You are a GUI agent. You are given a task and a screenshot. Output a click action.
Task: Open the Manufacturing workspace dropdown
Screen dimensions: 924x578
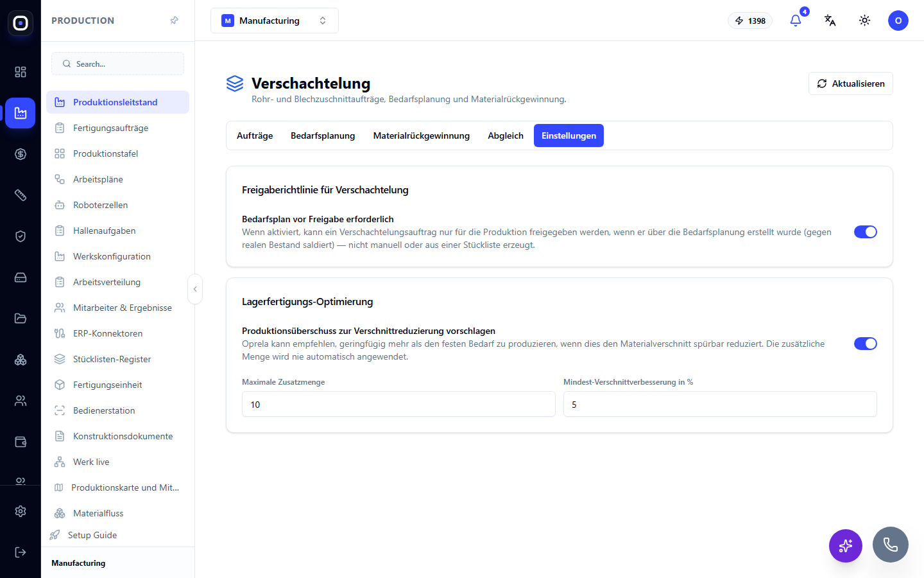pyautogui.click(x=275, y=21)
